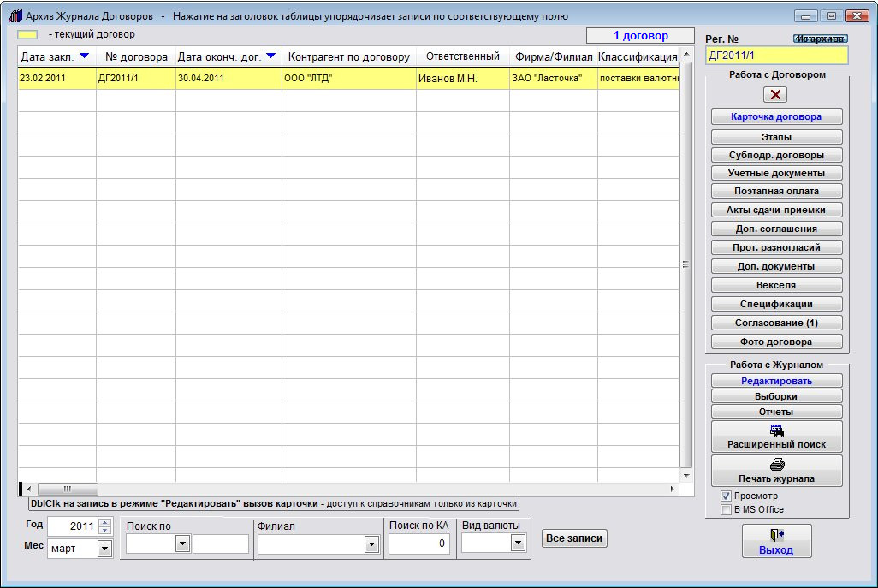Image resolution: width=878 pixels, height=588 pixels.
Task: Sort by the Дата закл. blue arrow
Action: point(85,56)
